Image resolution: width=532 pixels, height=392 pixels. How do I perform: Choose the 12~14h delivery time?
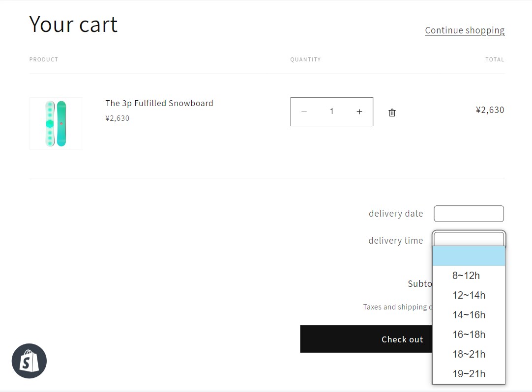pyautogui.click(x=469, y=295)
